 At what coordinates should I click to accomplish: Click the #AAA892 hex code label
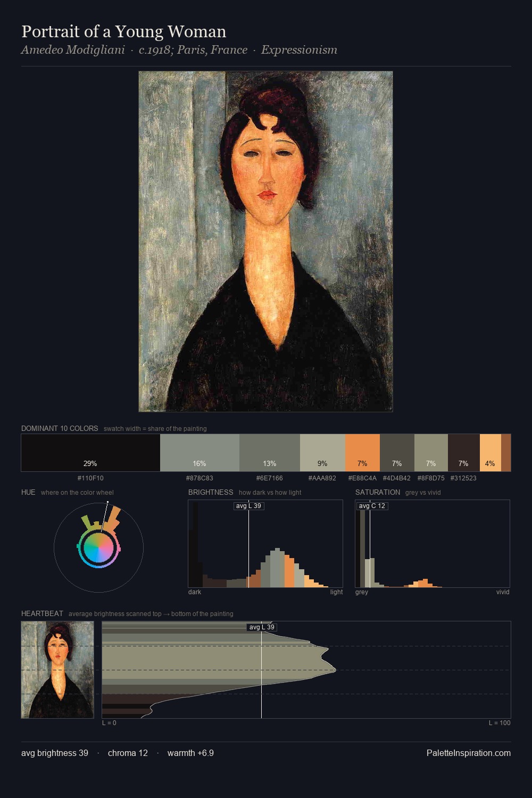coord(322,478)
